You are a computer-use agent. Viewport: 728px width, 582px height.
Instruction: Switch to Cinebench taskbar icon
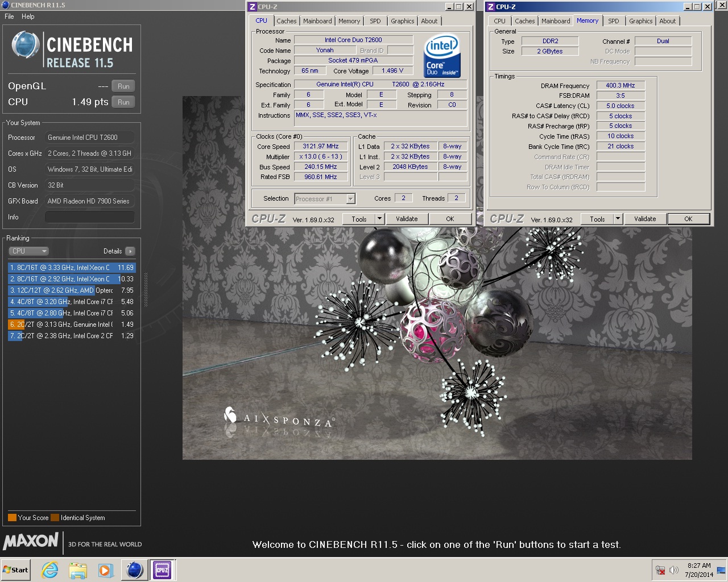[135, 569]
